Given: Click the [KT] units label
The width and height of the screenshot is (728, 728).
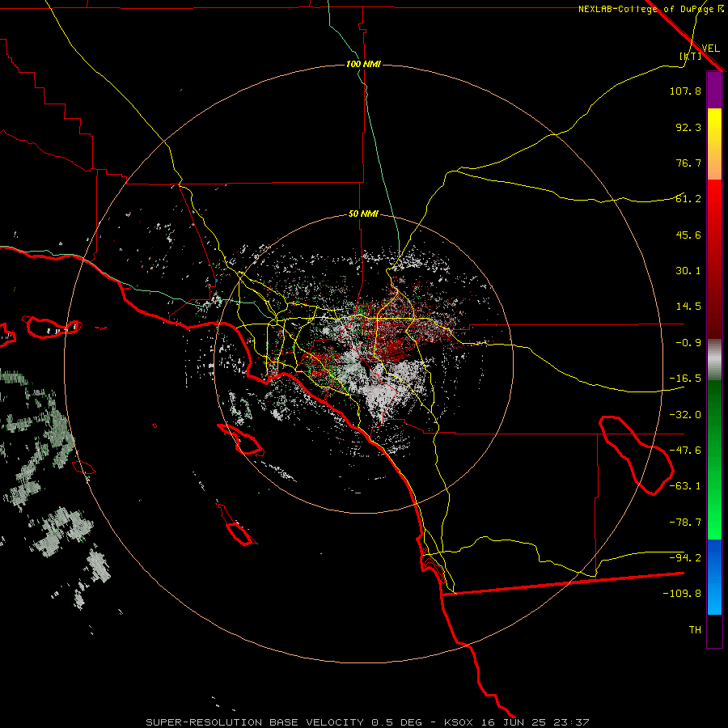Looking at the screenshot, I should click(x=691, y=56).
